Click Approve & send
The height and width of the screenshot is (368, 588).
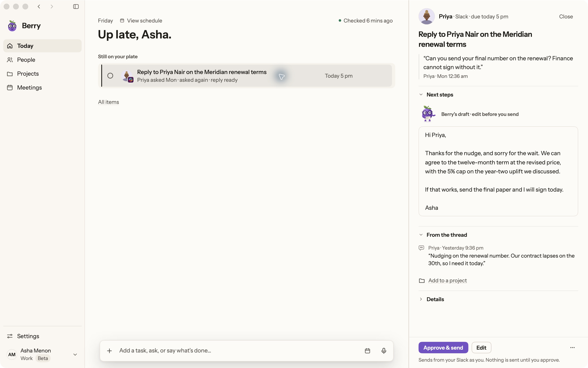pos(443,348)
